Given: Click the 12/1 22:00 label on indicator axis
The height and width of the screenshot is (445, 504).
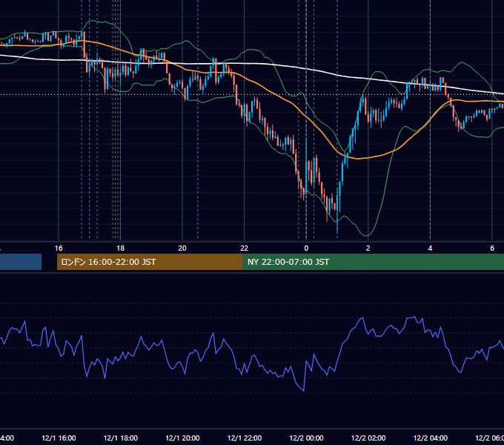Looking at the screenshot, I should click(x=245, y=438).
